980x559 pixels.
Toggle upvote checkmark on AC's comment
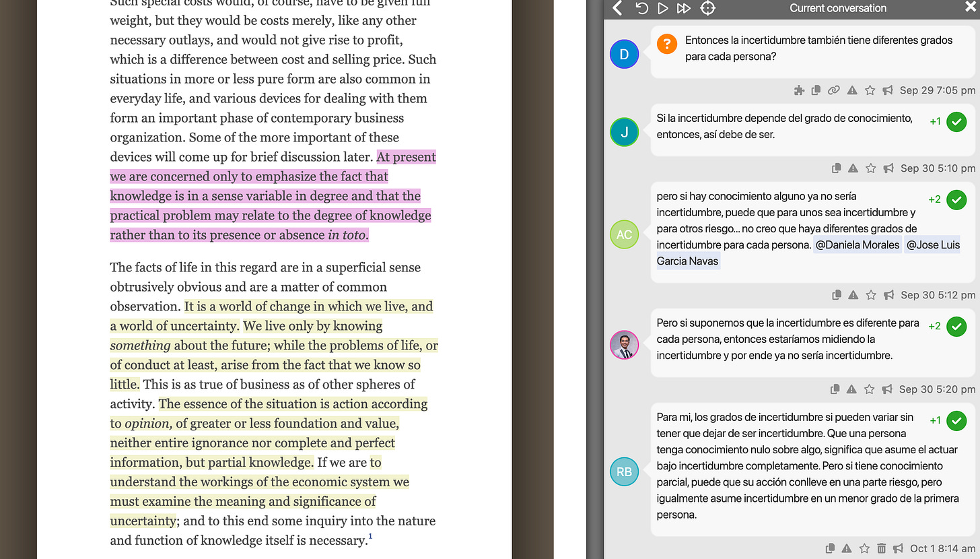pos(956,200)
